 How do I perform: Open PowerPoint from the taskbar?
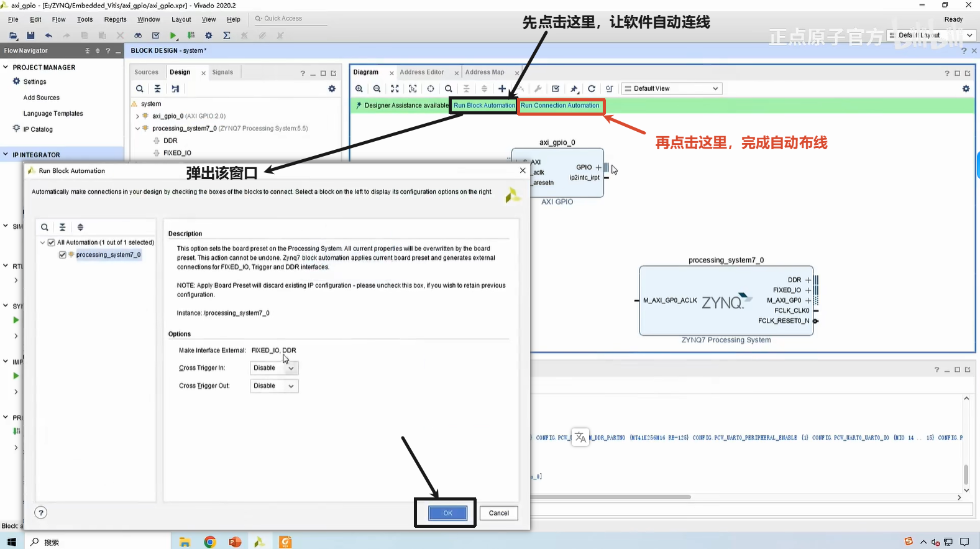point(235,542)
